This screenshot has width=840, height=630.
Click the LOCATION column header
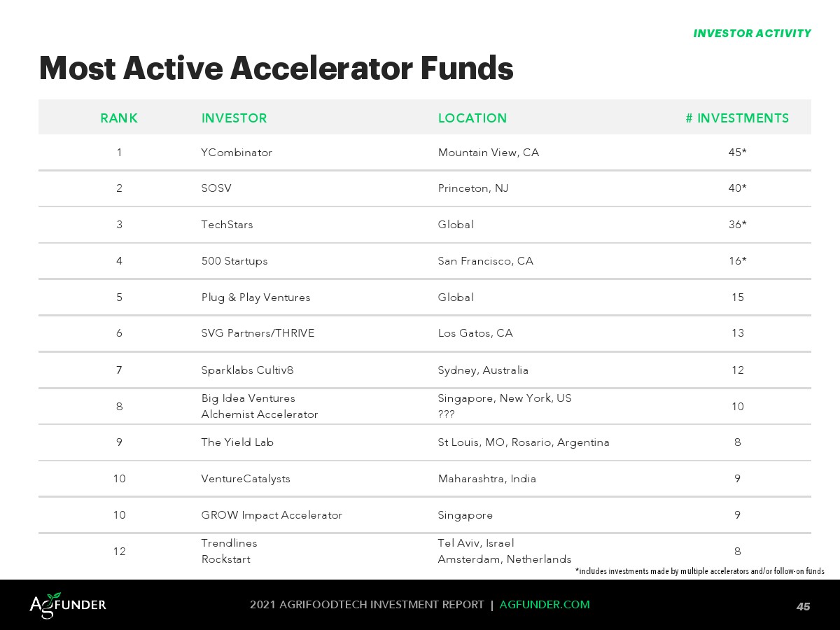pyautogui.click(x=472, y=118)
